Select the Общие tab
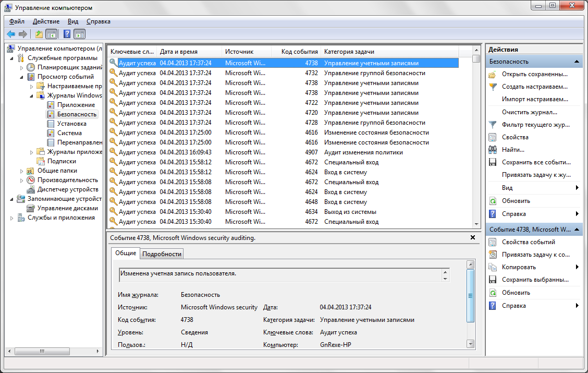 click(126, 254)
